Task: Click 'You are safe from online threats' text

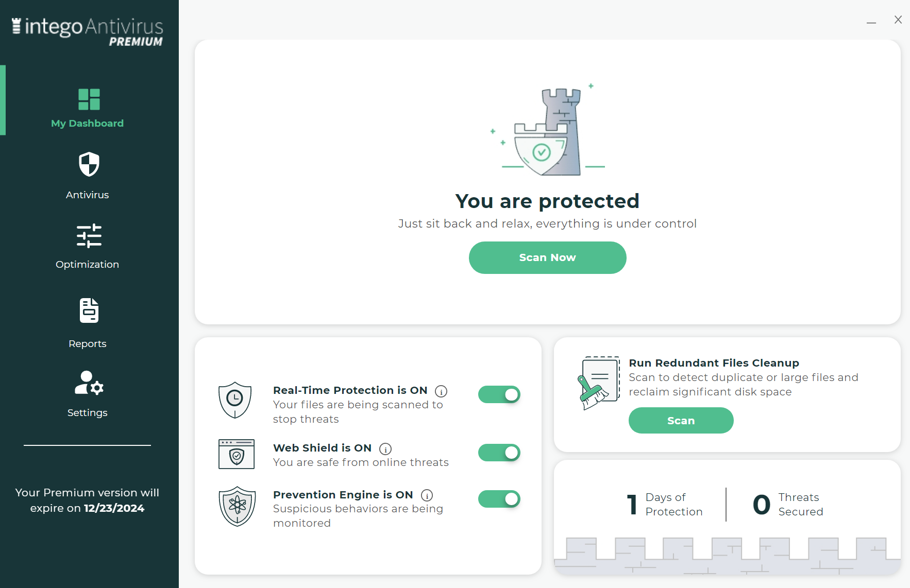Action: point(361,462)
